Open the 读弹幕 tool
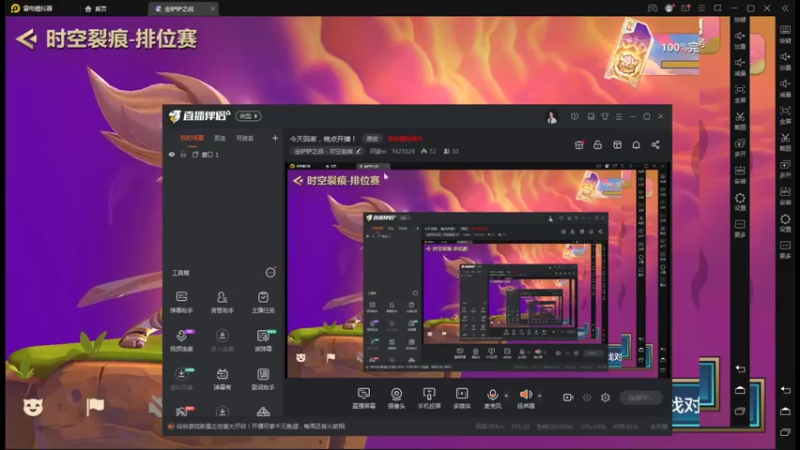Screen dimensions: 800x450 [263, 340]
